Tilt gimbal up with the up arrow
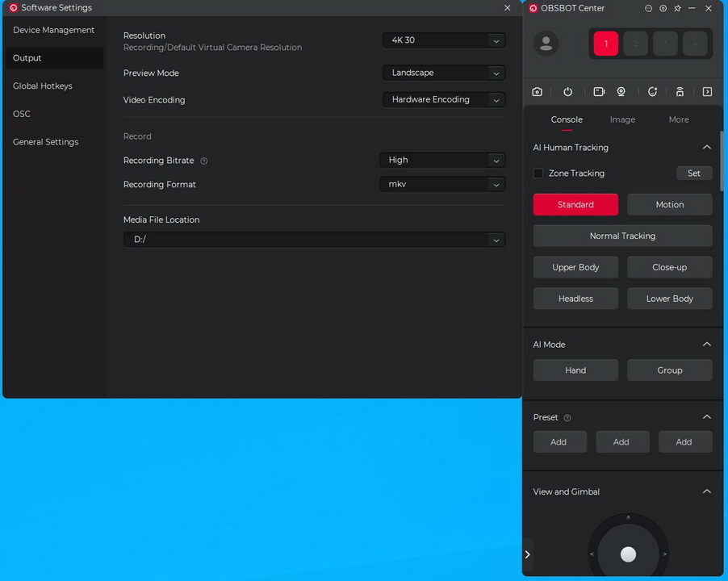728x581 pixels. point(628,517)
